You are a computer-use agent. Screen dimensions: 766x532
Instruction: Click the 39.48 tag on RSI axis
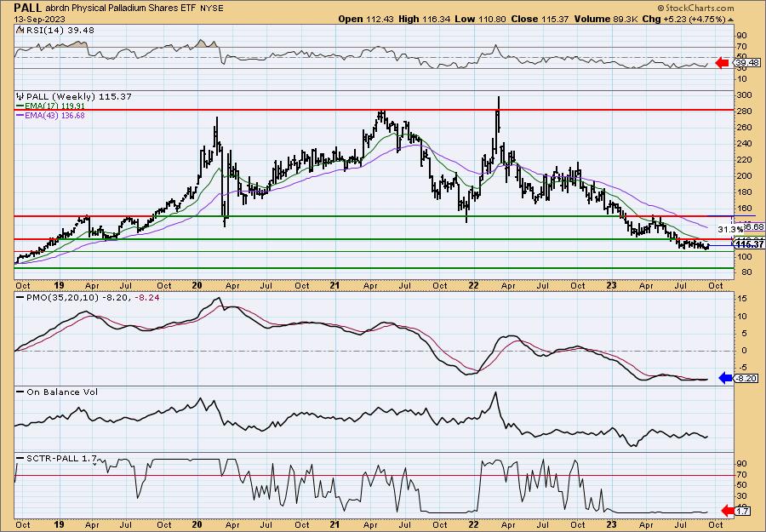point(747,62)
